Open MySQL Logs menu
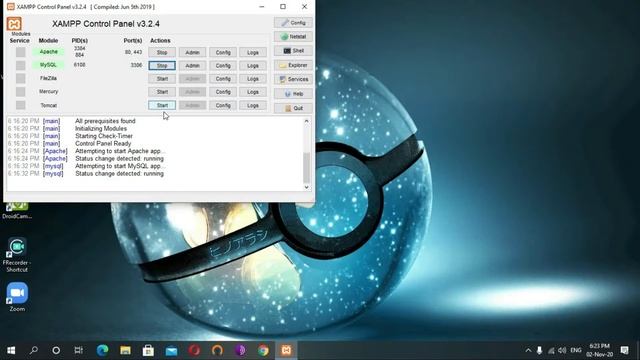Screen dimensions: 640x360 pyautogui.click(x=253, y=66)
